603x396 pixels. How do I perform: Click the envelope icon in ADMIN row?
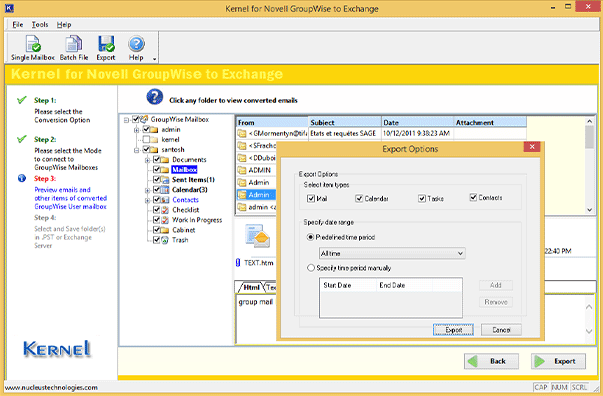click(242, 170)
